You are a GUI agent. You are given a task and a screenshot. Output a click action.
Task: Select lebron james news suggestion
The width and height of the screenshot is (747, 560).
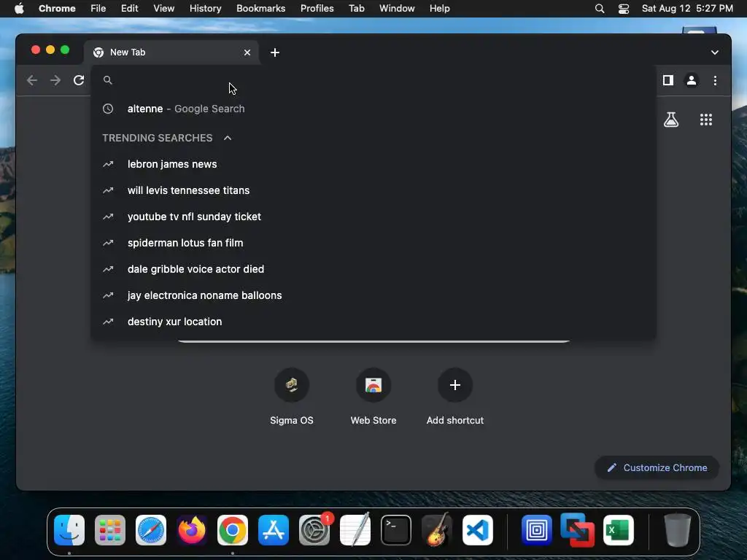point(373,164)
